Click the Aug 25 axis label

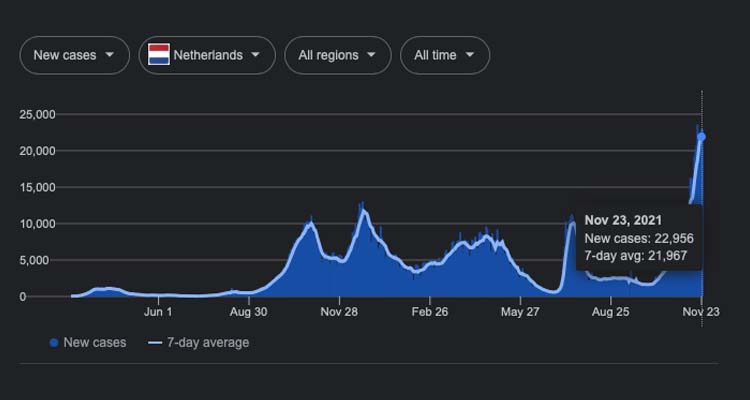[x=610, y=312]
